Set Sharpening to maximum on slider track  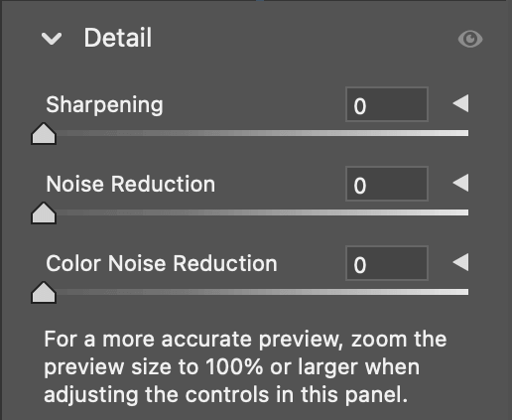click(x=466, y=133)
